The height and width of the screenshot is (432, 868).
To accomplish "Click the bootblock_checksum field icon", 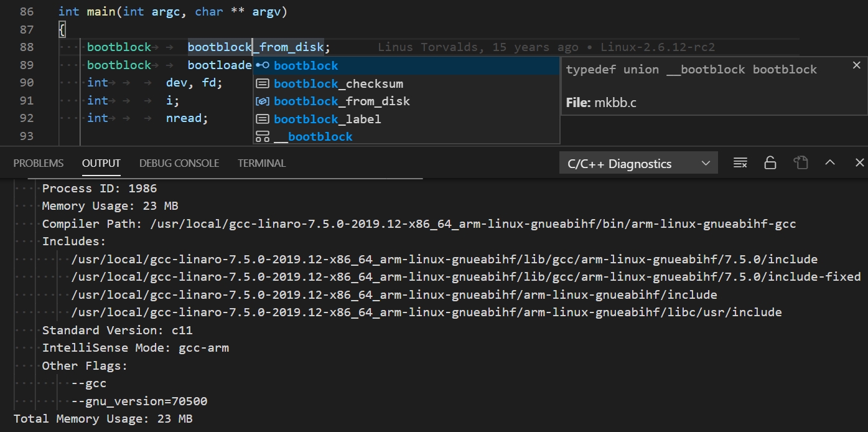I will pos(263,83).
